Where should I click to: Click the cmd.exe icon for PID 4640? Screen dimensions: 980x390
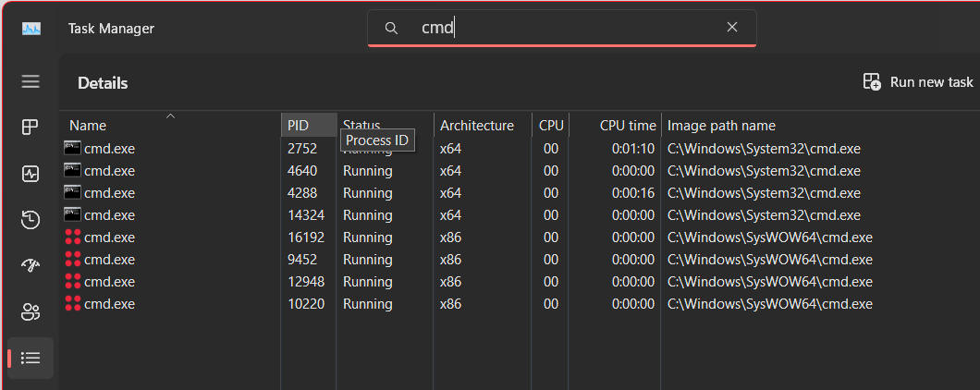(72, 171)
